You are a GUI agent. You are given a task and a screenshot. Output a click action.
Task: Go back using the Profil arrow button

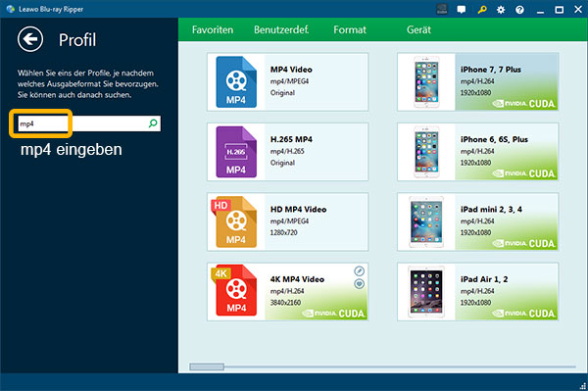coord(30,39)
